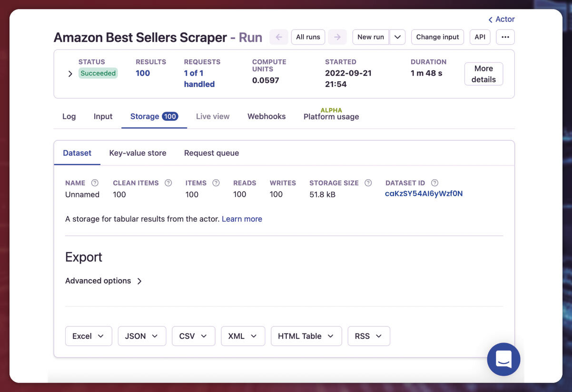
Task: Open dataset ID caKzSY54AI6yWzf0N link
Action: tap(424, 194)
